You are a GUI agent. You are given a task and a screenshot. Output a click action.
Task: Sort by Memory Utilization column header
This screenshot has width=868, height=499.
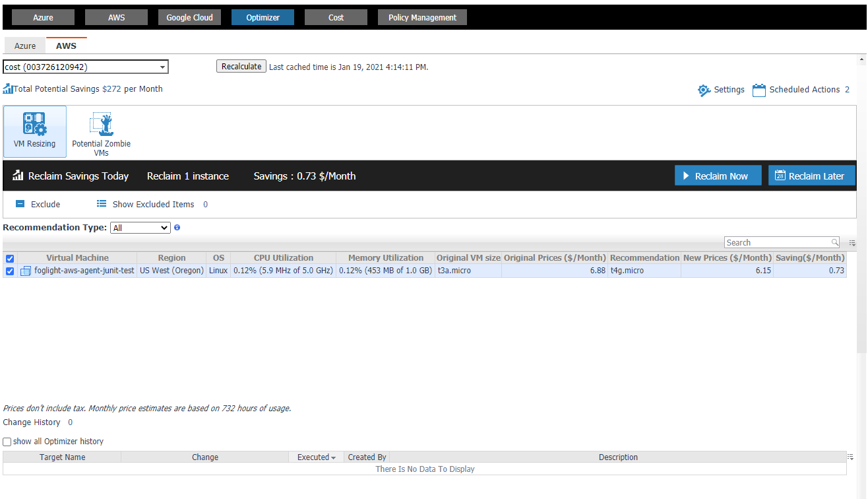click(386, 257)
